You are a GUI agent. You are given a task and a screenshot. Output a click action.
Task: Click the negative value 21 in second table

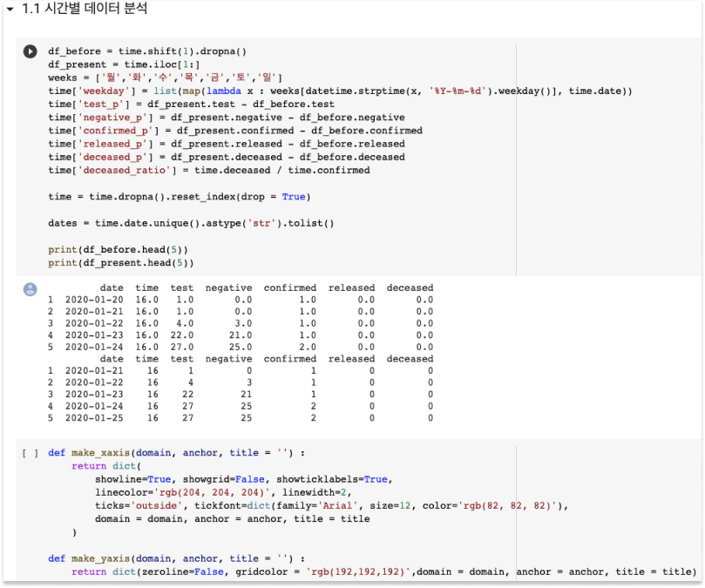[247, 395]
